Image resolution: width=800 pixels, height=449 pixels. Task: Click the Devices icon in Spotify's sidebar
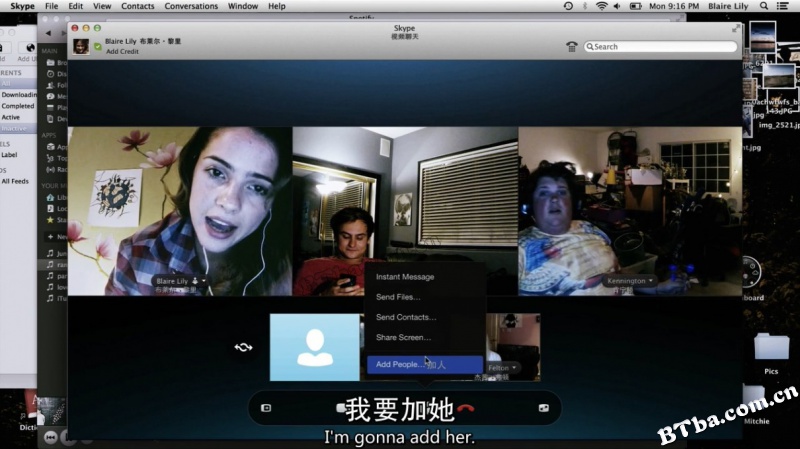coord(51,119)
